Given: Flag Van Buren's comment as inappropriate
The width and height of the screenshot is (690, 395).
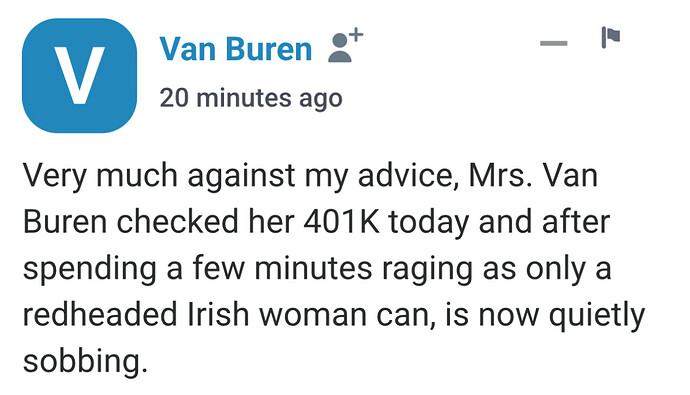Looking at the screenshot, I should pyautogui.click(x=611, y=37).
